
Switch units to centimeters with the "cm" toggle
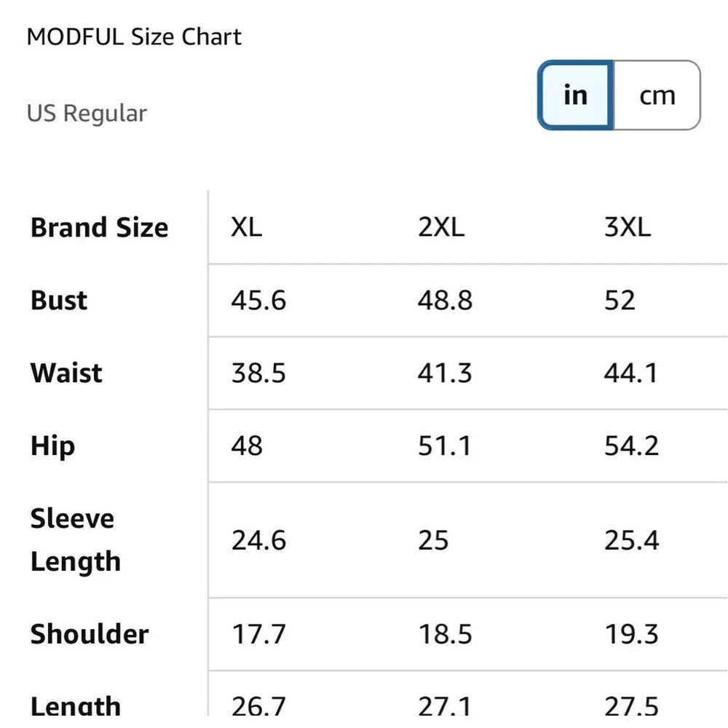click(657, 95)
